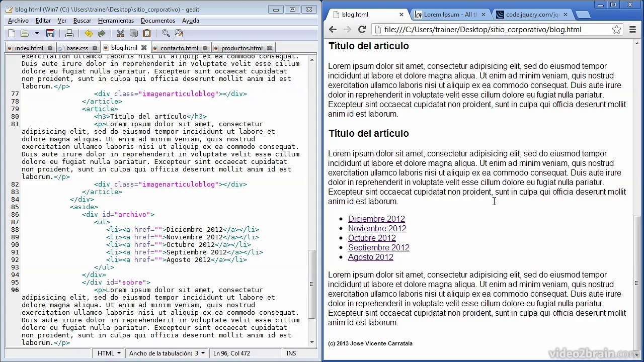This screenshot has height=362, width=644.
Task: Close the base.css tab
Action: (95, 48)
